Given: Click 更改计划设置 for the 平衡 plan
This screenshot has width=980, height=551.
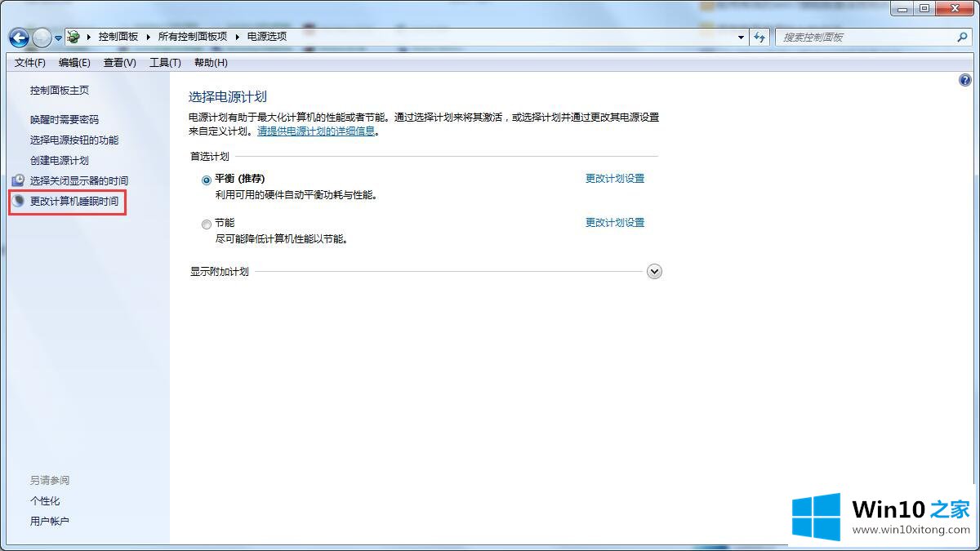Looking at the screenshot, I should (x=614, y=179).
